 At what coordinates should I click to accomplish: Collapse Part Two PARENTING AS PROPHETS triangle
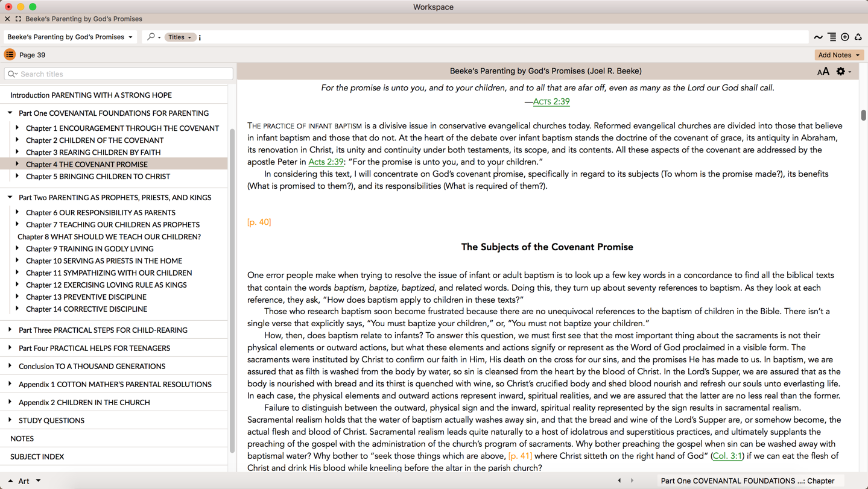pos(10,197)
